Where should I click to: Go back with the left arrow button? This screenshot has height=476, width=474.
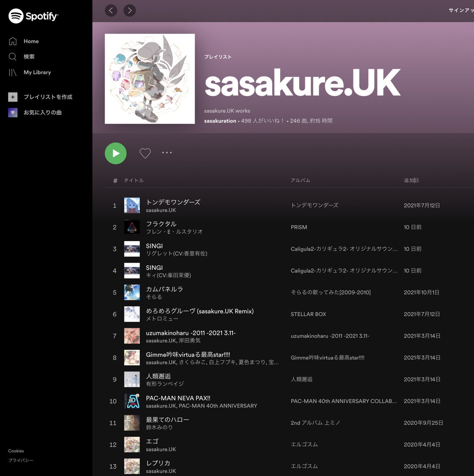111,10
